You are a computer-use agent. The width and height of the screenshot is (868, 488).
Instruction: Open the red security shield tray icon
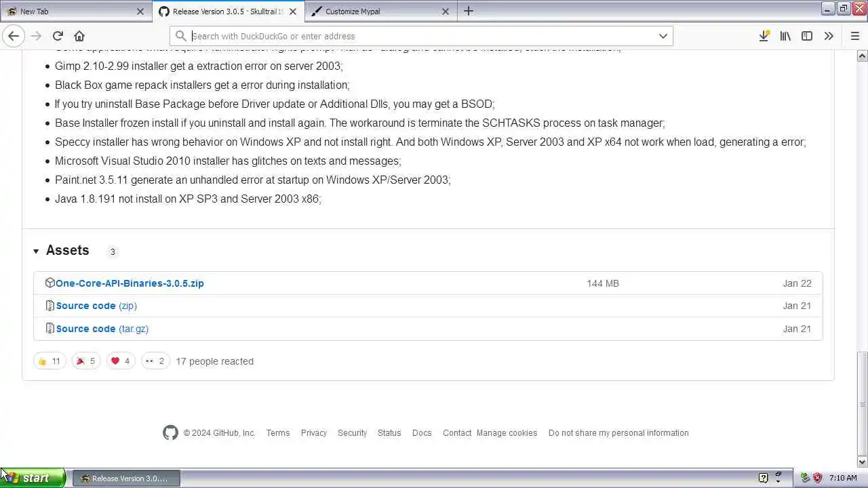[x=817, y=478]
